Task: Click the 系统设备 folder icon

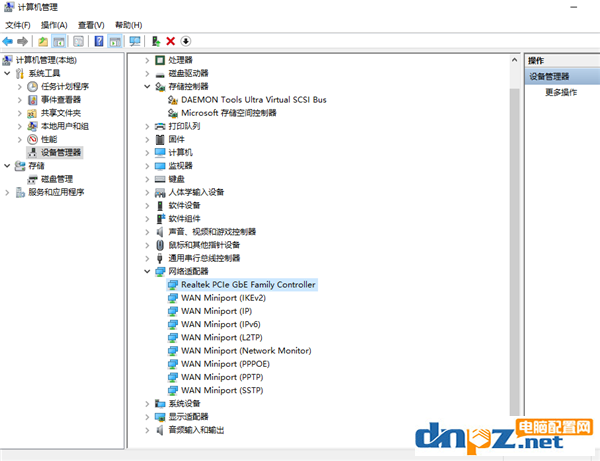Action: pos(160,404)
